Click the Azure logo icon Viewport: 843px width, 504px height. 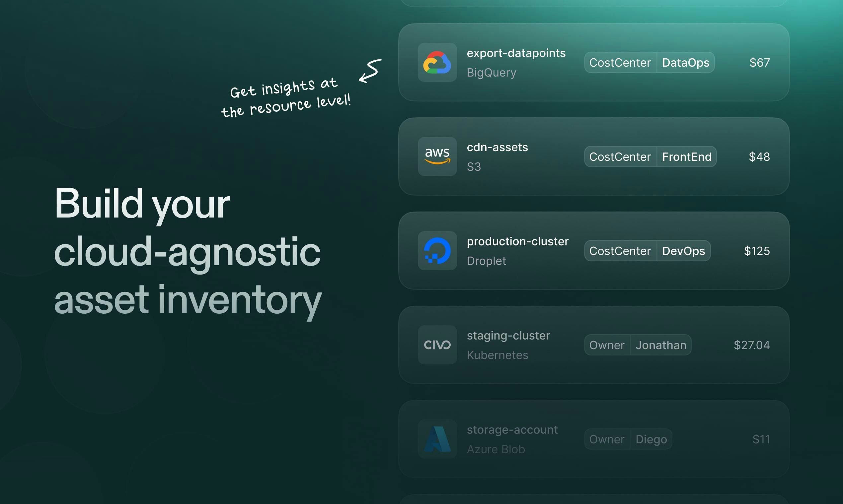[x=437, y=439]
